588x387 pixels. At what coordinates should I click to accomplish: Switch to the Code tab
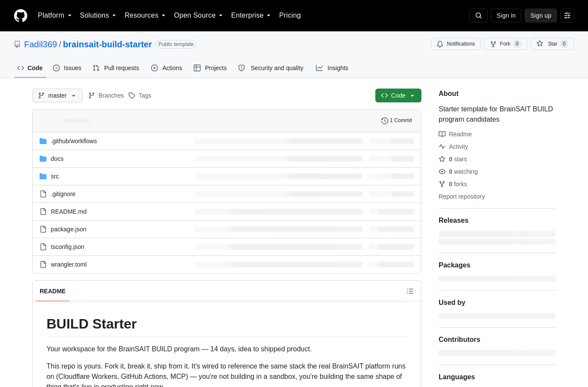coord(30,68)
